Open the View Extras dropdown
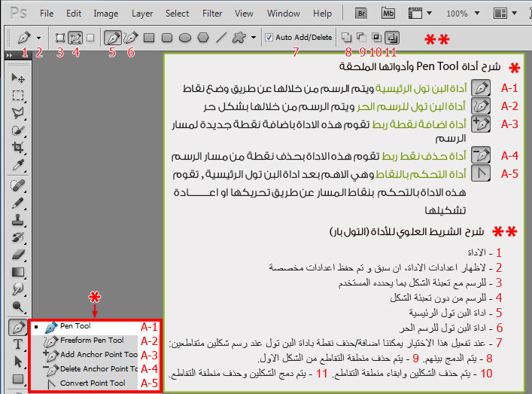 point(420,14)
